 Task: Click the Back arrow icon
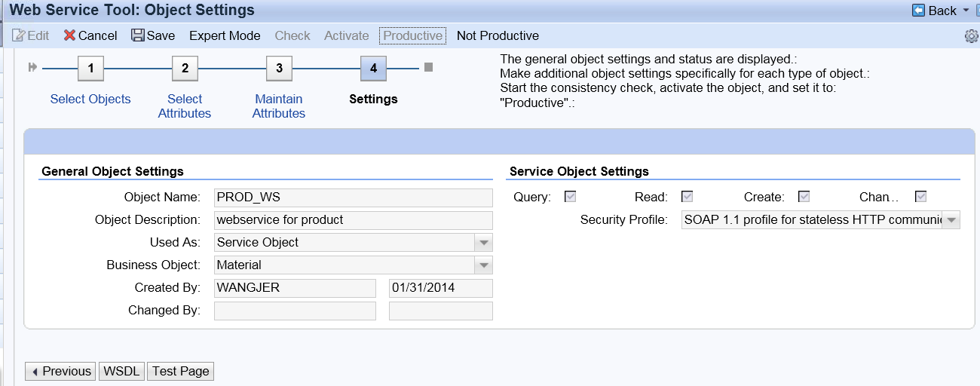[918, 11]
